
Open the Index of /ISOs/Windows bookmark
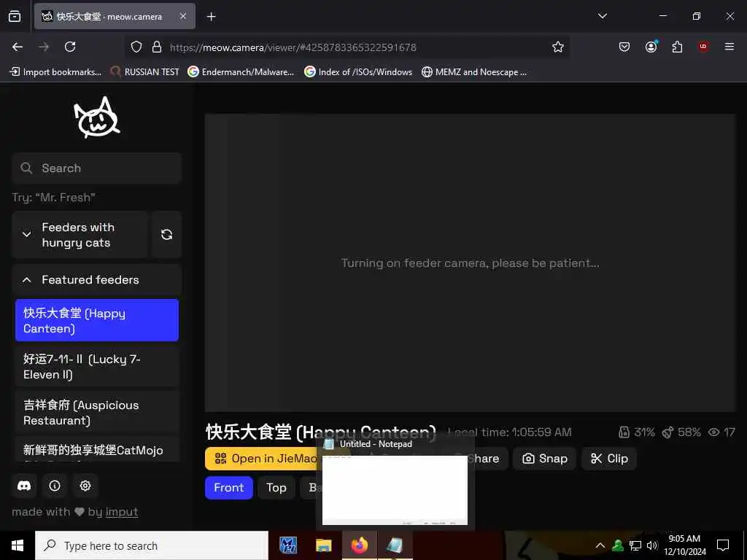coord(358,72)
